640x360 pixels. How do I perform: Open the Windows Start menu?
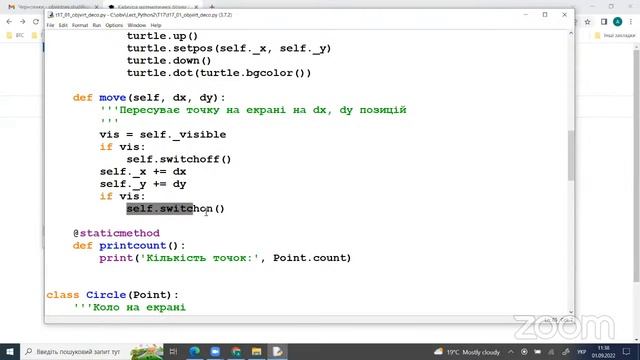pos(10,352)
